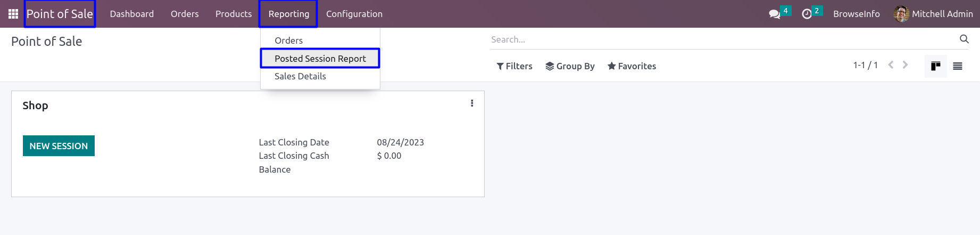Focus the Search input field

718,39
